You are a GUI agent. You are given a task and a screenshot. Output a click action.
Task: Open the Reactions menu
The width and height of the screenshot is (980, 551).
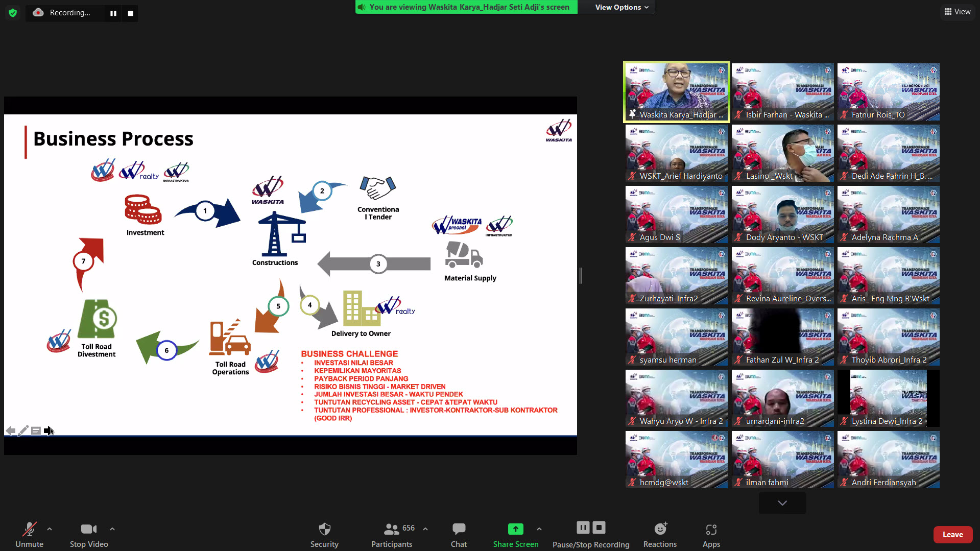point(660,534)
